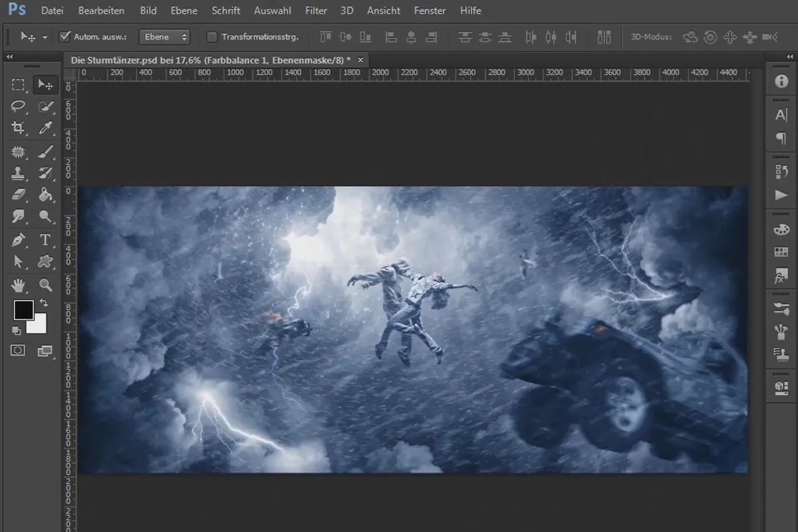
Task: Toggle the Autom. ausw. checkbox
Action: click(65, 37)
